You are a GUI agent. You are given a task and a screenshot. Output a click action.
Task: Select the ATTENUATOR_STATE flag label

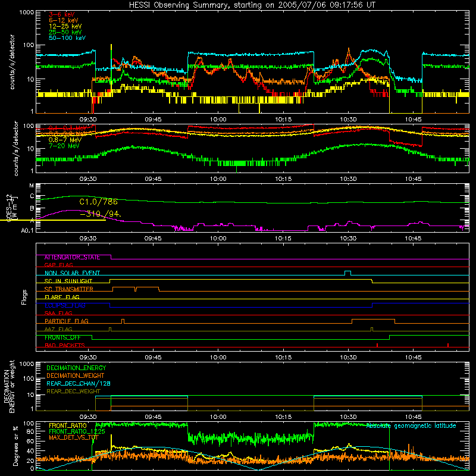click(72, 258)
